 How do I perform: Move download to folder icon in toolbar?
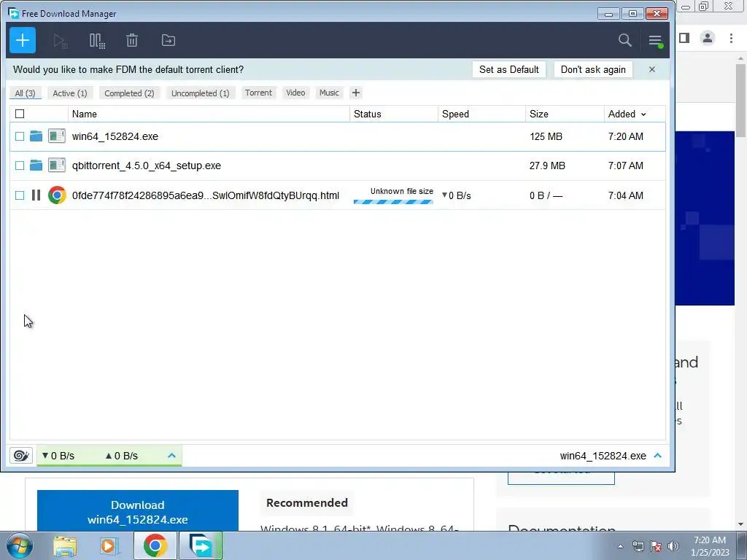tap(169, 41)
